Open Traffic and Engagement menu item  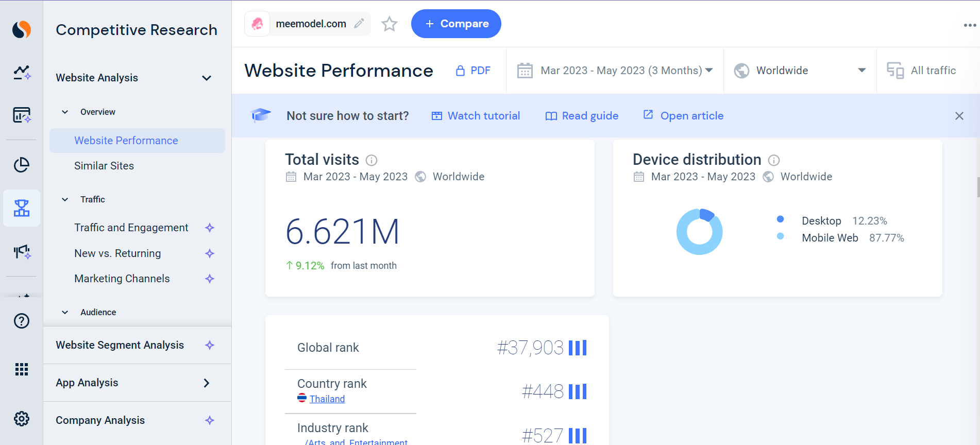click(x=131, y=228)
